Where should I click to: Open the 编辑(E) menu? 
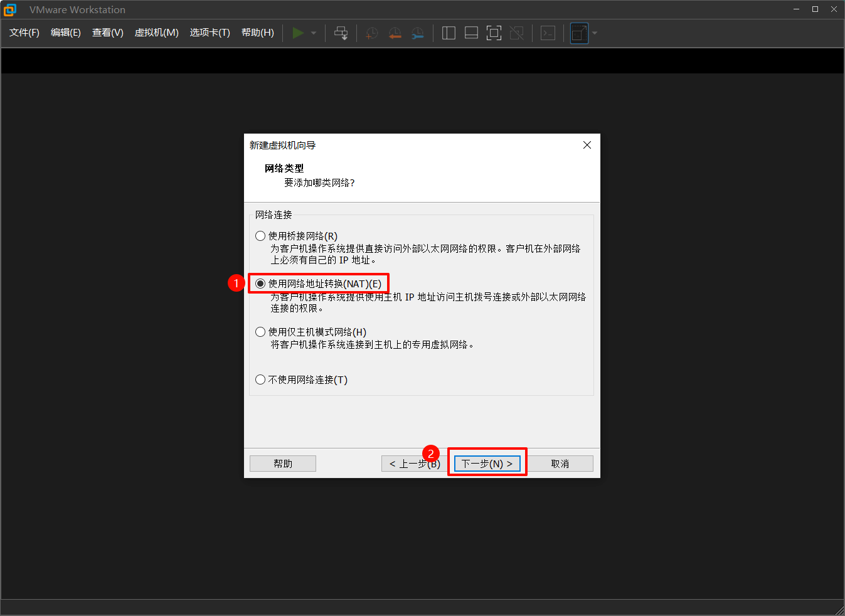click(65, 33)
